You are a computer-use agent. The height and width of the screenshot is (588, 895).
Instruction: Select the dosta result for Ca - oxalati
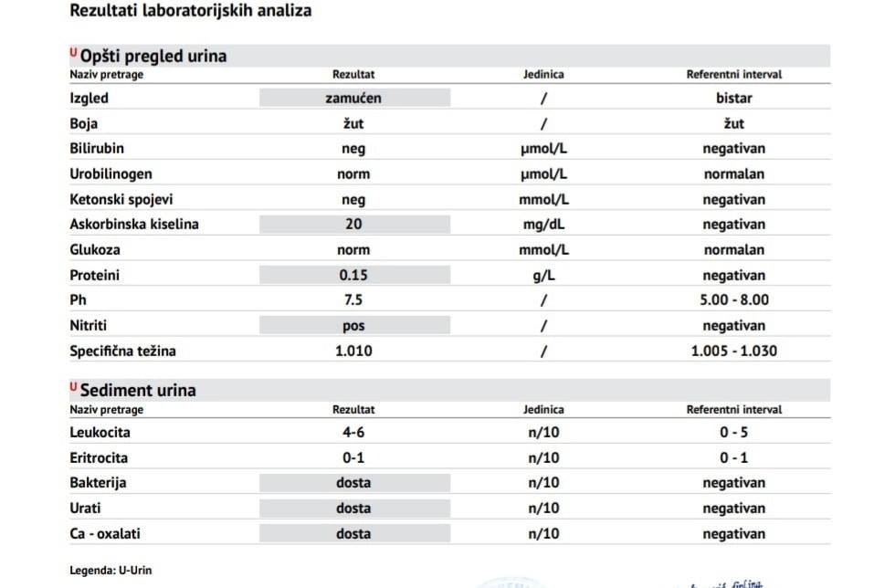(x=354, y=534)
